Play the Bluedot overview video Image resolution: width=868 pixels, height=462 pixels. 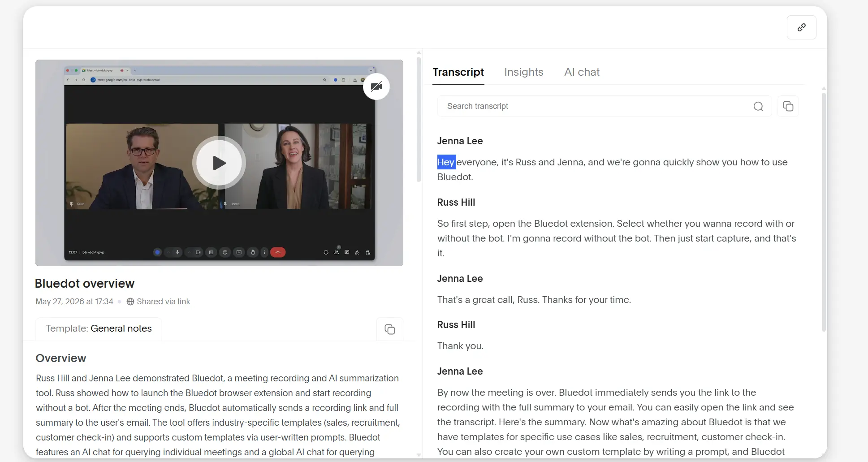pyautogui.click(x=219, y=163)
